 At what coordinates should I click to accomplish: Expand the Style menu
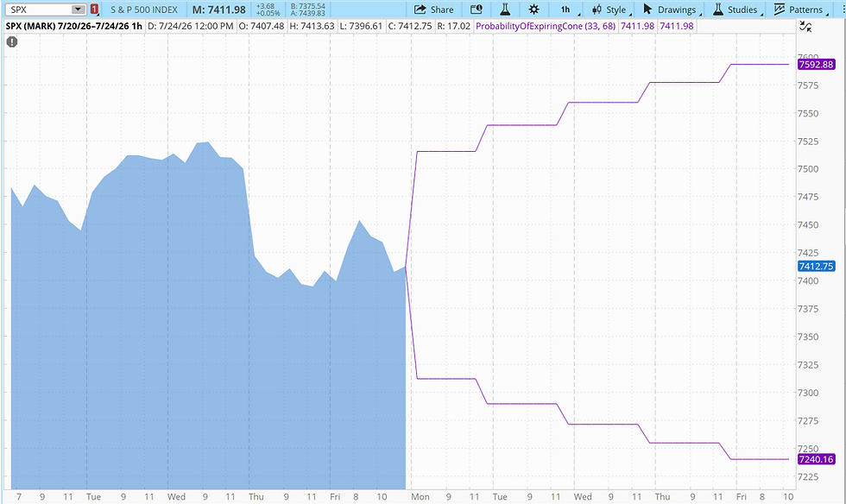611,9
